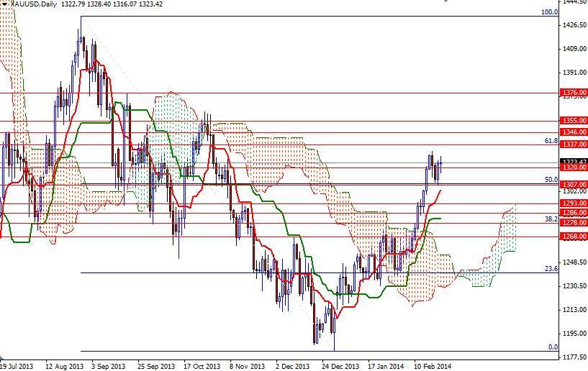Click the Fibonacci 100.0 level label

pyautogui.click(x=549, y=12)
